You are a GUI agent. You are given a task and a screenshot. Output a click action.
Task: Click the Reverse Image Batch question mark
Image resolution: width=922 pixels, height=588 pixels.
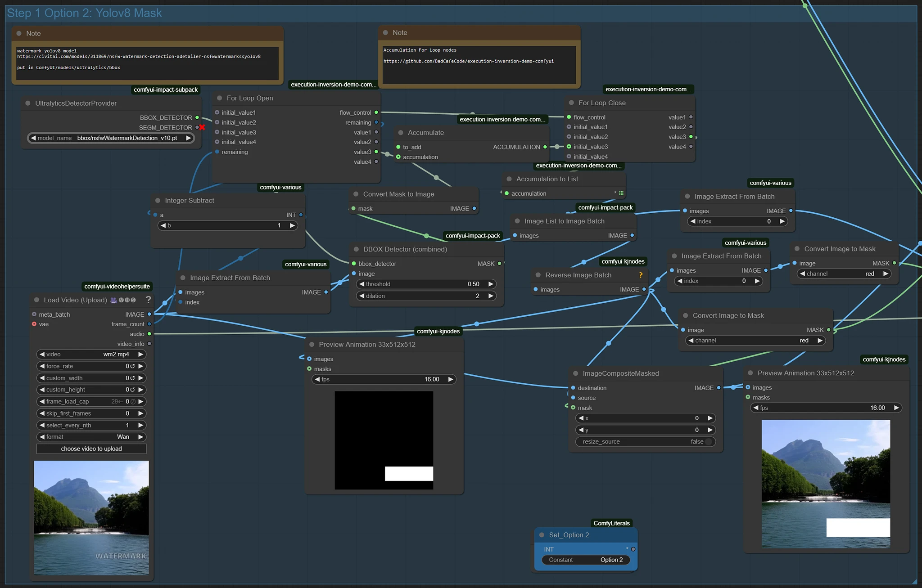[641, 275]
